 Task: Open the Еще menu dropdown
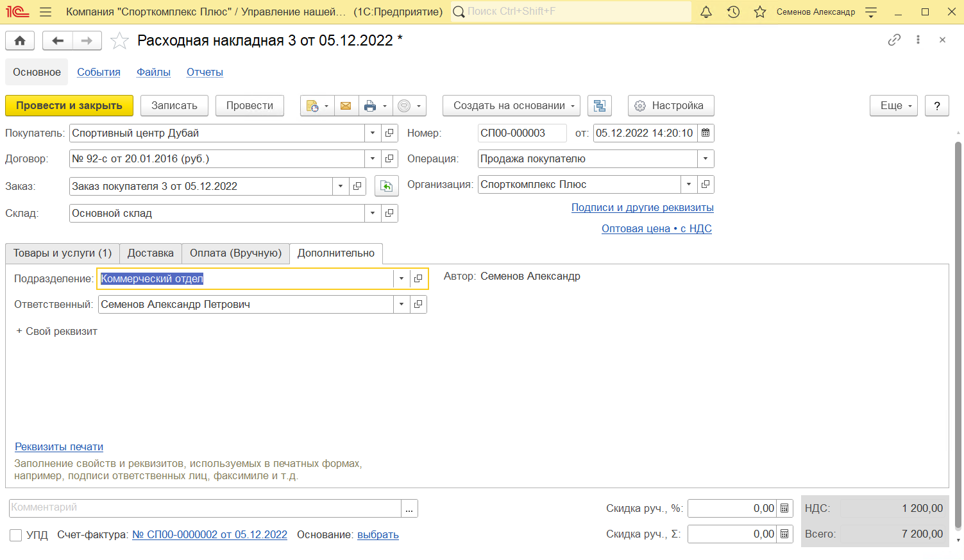(x=893, y=106)
